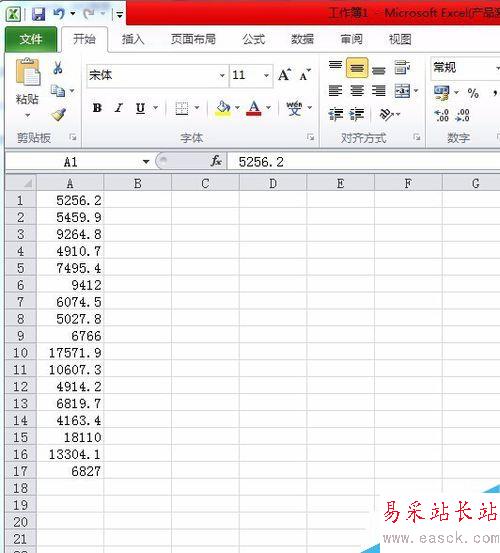Open the Customize Quick Access Toolbar dropdown
This screenshot has height=553, width=500.
tap(119, 14)
